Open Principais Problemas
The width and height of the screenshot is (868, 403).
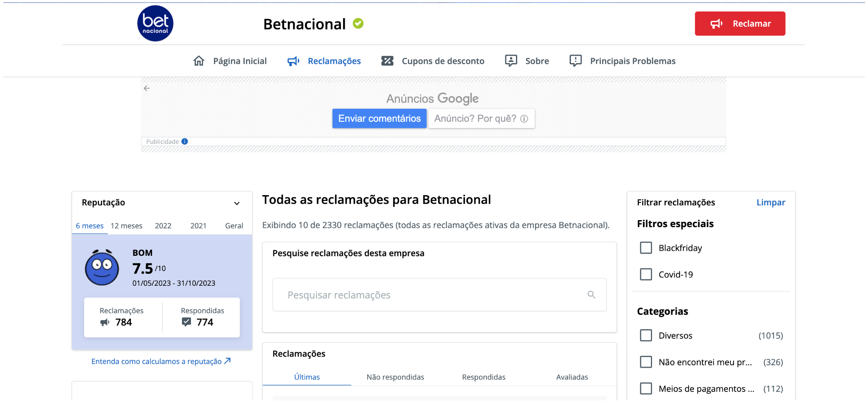(623, 61)
